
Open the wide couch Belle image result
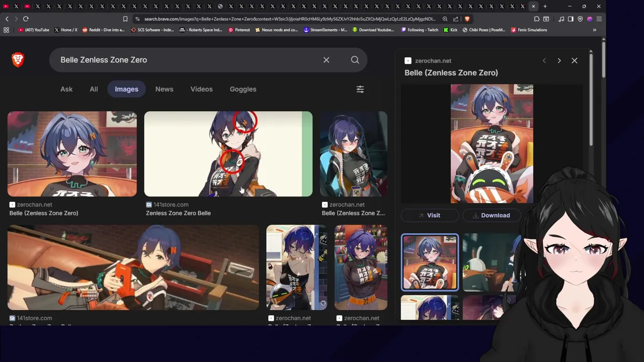click(x=133, y=267)
